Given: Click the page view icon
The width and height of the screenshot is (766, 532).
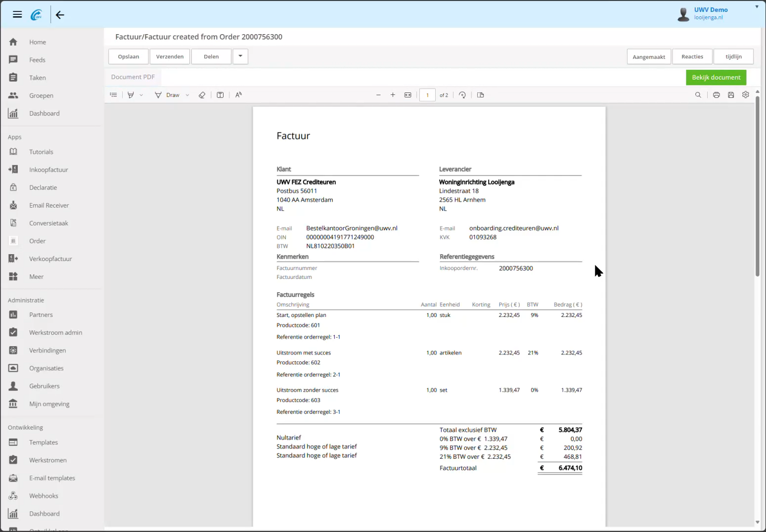Looking at the screenshot, I should coord(480,95).
